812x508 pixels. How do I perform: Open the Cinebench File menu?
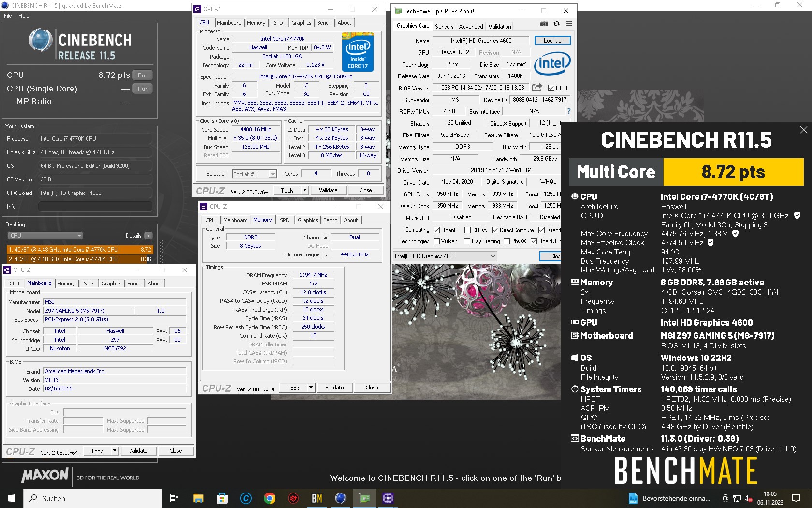coord(8,16)
